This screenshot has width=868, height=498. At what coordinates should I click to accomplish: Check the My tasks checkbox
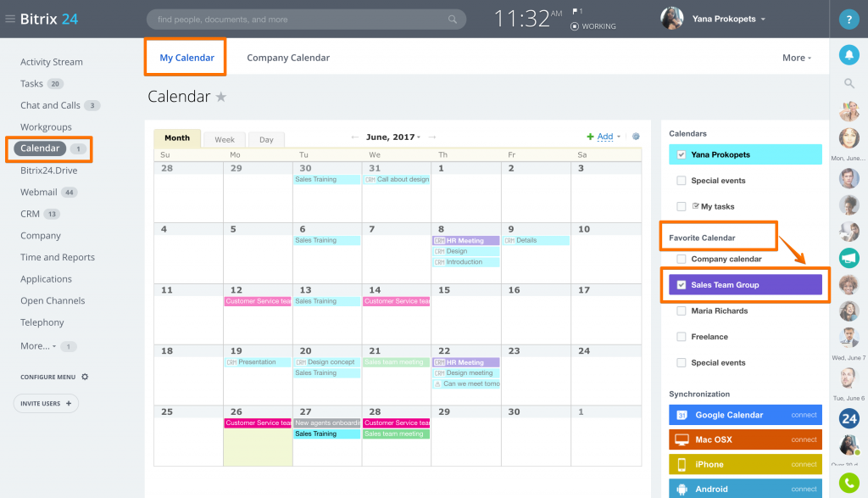pyautogui.click(x=682, y=207)
